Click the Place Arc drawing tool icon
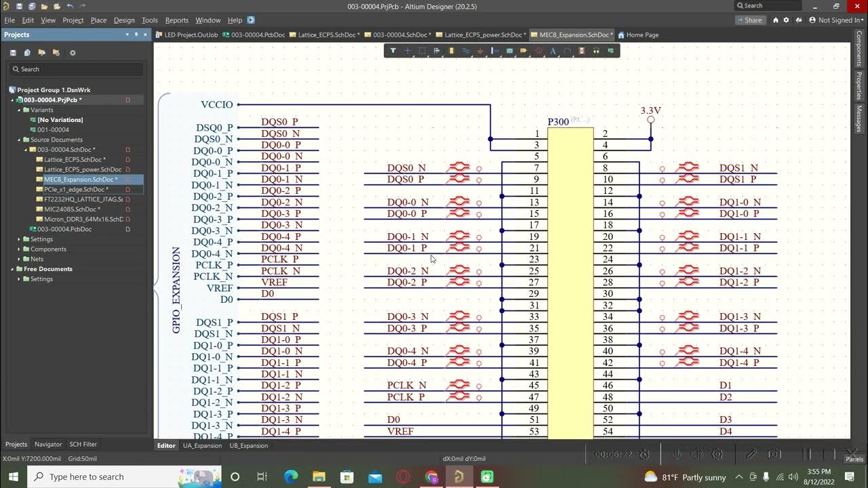868x488 pixels. pyautogui.click(x=568, y=50)
